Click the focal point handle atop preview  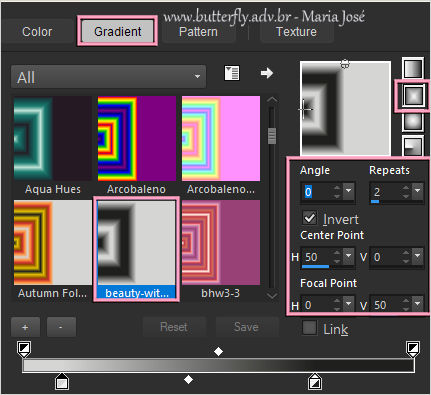(x=345, y=64)
